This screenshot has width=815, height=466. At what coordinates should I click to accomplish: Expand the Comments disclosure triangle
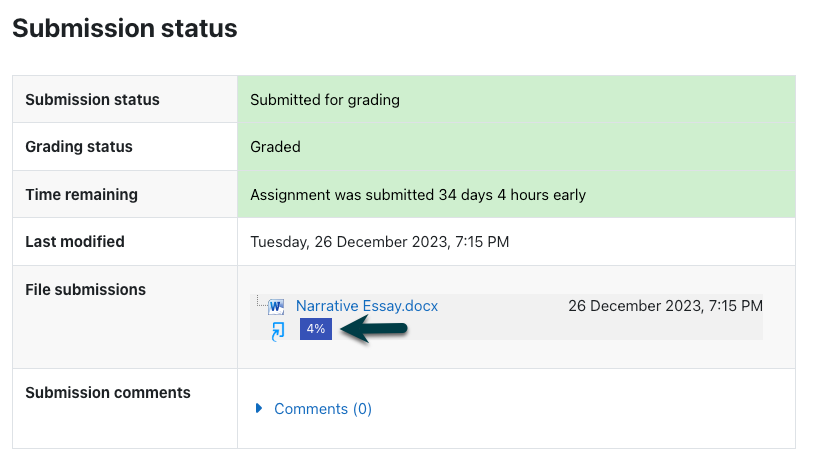coord(259,408)
